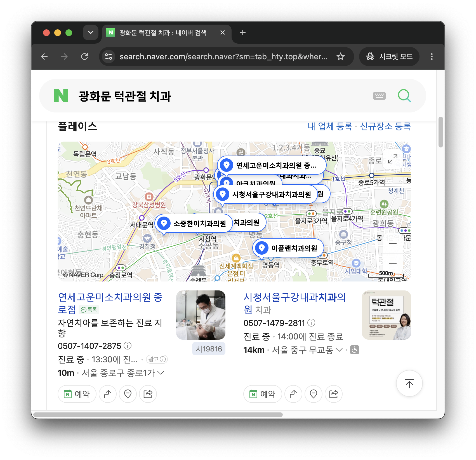This screenshot has height=460, width=476.
Task: Open site information icon in address bar
Action: click(x=109, y=57)
